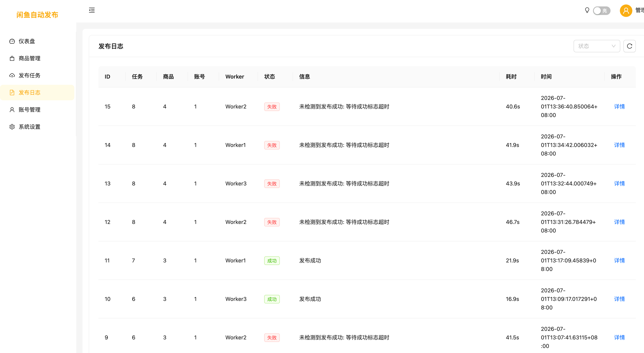The width and height of the screenshot is (644, 353).
Task: Click the 发布日志 document icon
Action: coord(12,93)
